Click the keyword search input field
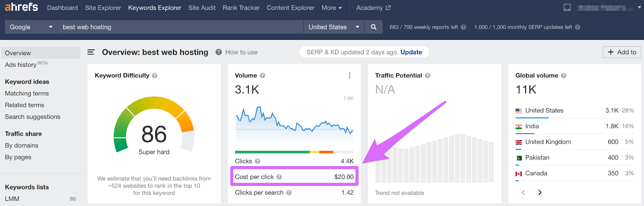Image resolution: width=644 pixels, height=206 pixels. pyautogui.click(x=180, y=27)
